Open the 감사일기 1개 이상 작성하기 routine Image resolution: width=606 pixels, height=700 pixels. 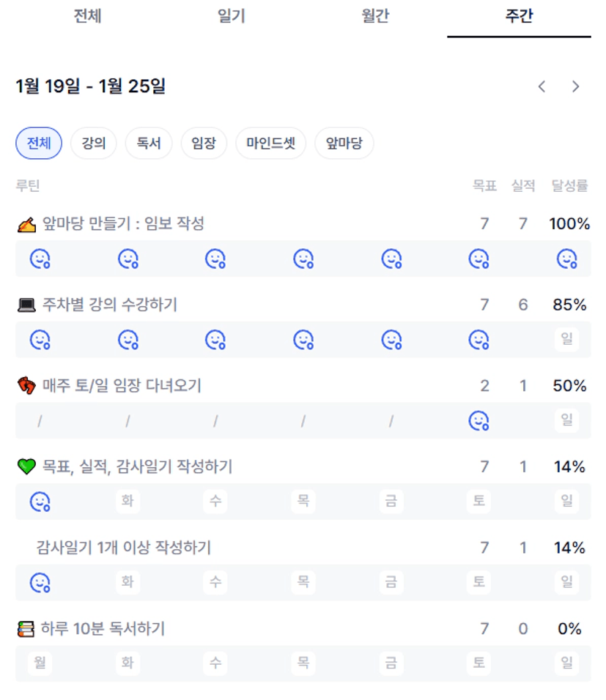click(123, 548)
